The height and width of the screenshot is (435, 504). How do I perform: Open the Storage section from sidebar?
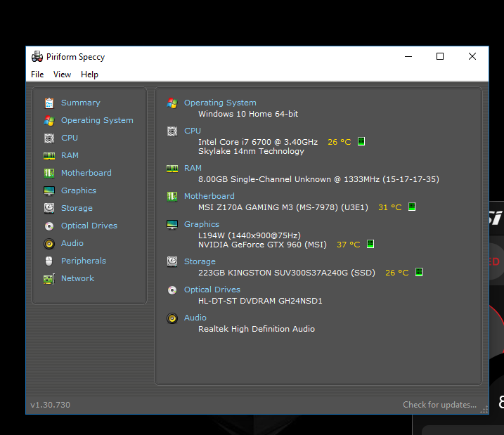[x=77, y=208]
